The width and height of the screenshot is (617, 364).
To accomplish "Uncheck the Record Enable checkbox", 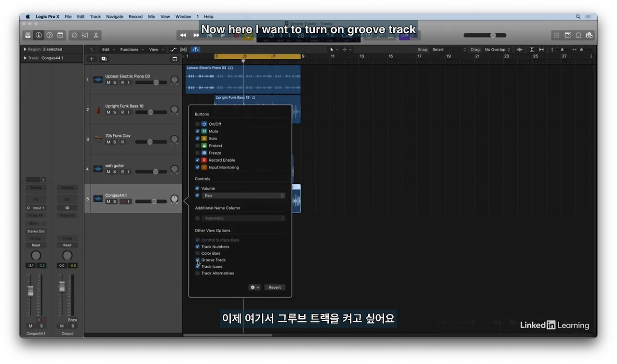I will coord(197,160).
